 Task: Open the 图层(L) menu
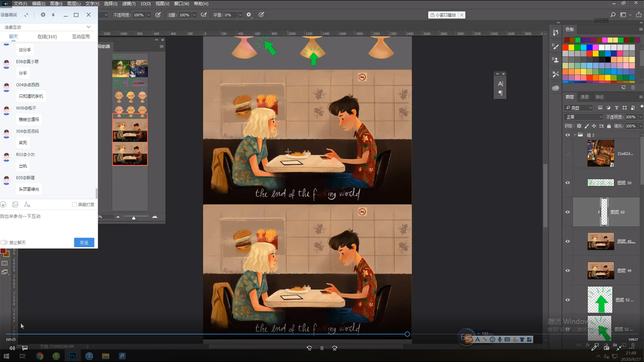tap(74, 4)
